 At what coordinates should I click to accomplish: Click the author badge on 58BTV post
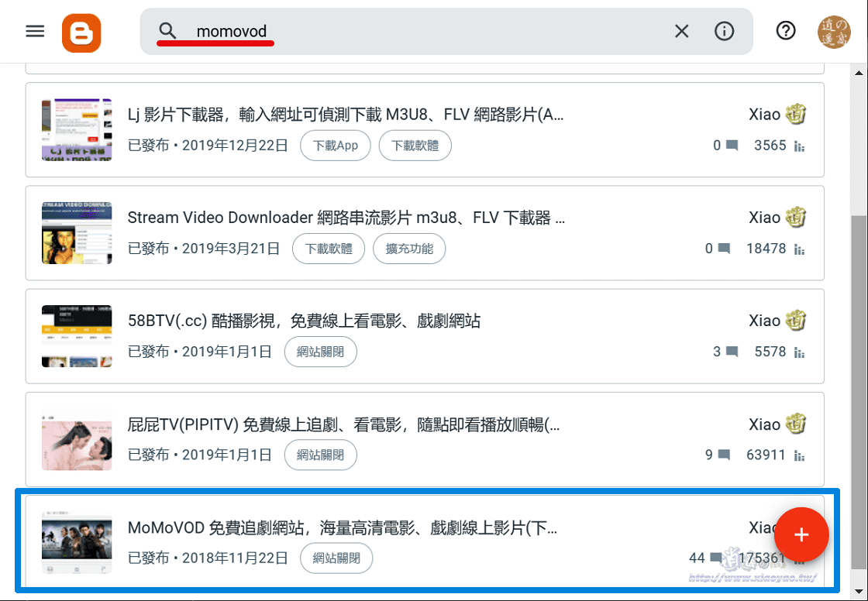pos(796,321)
